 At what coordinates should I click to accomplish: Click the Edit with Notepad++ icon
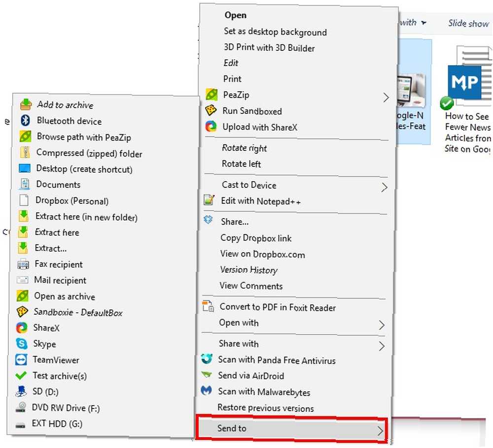coord(209,200)
